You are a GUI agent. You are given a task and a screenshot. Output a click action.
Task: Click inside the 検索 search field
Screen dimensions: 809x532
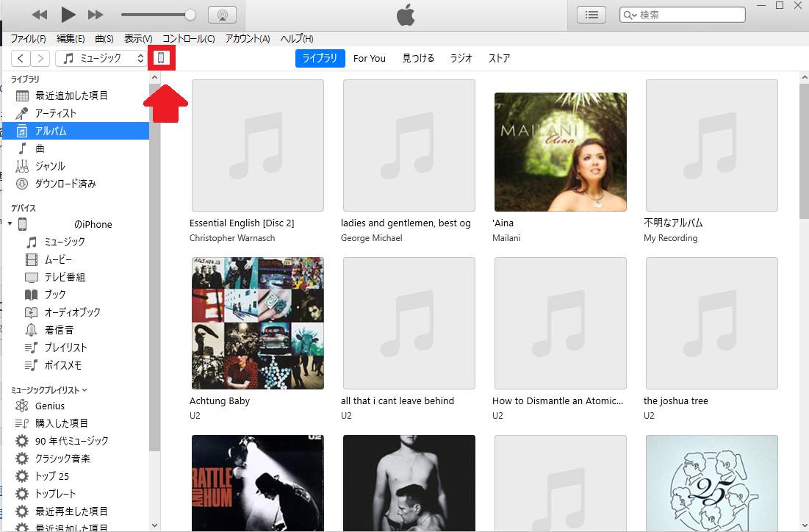coord(683,14)
